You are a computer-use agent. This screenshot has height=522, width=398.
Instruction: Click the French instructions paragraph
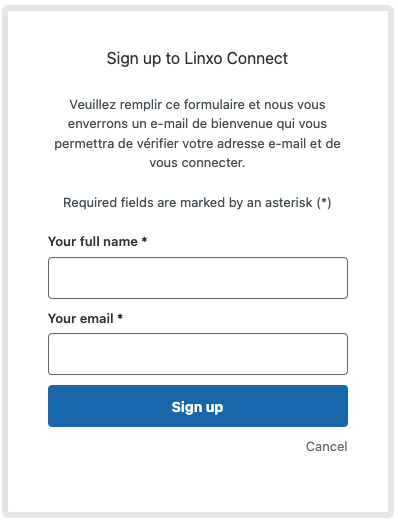pos(197,134)
